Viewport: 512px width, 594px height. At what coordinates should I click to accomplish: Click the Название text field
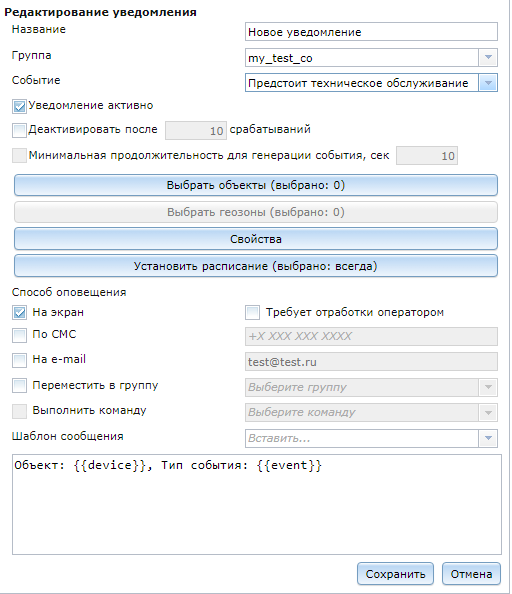click(x=371, y=32)
